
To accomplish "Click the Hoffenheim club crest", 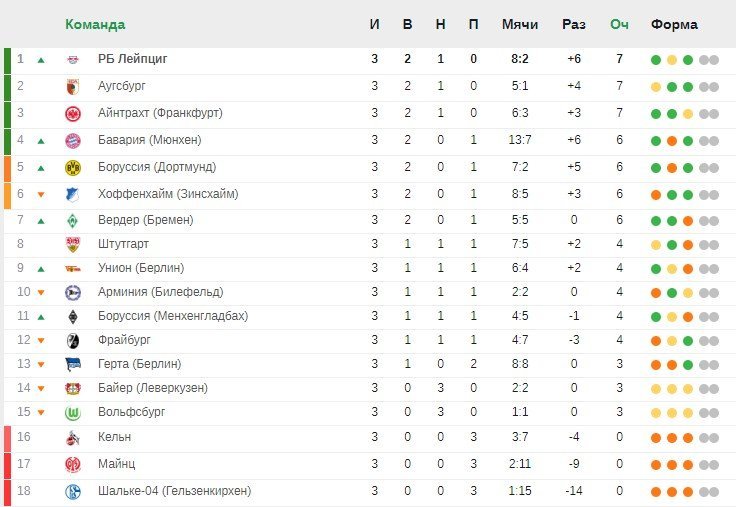I will [x=73, y=194].
